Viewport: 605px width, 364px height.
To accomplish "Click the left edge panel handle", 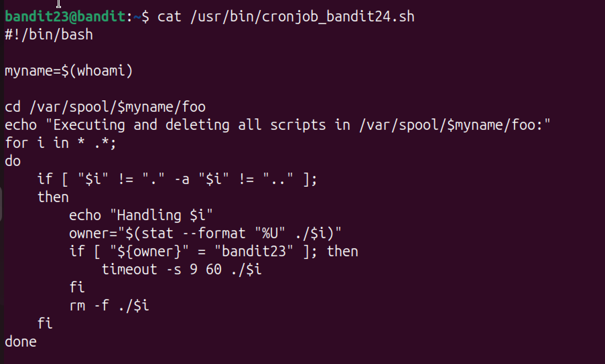I will click(x=1, y=204).
